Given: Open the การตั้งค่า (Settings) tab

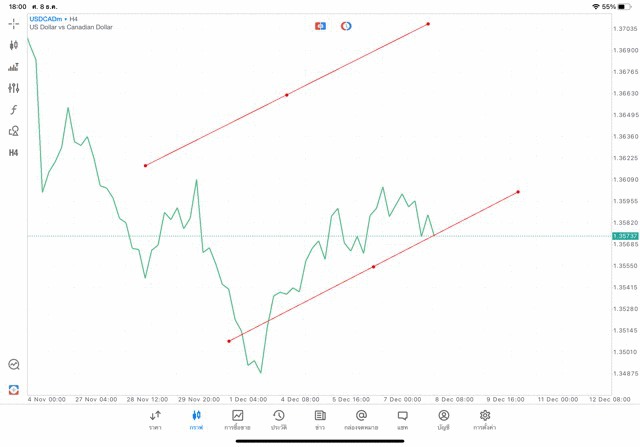Looking at the screenshot, I should [484, 419].
